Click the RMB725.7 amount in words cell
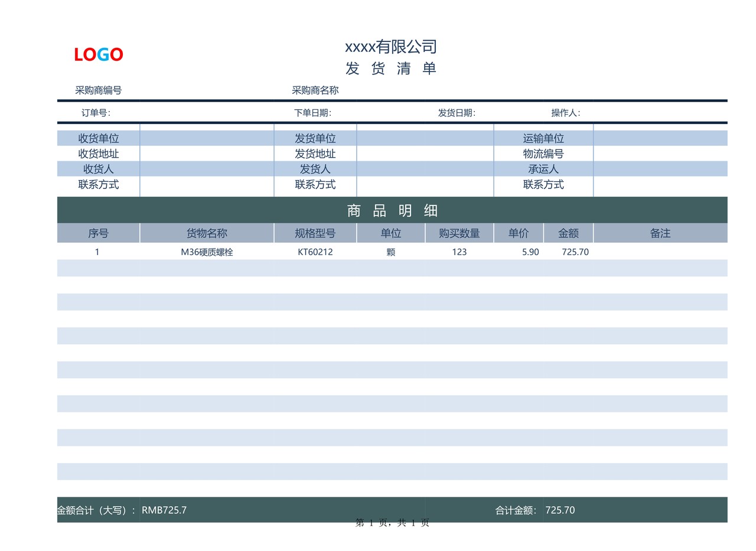 click(164, 510)
